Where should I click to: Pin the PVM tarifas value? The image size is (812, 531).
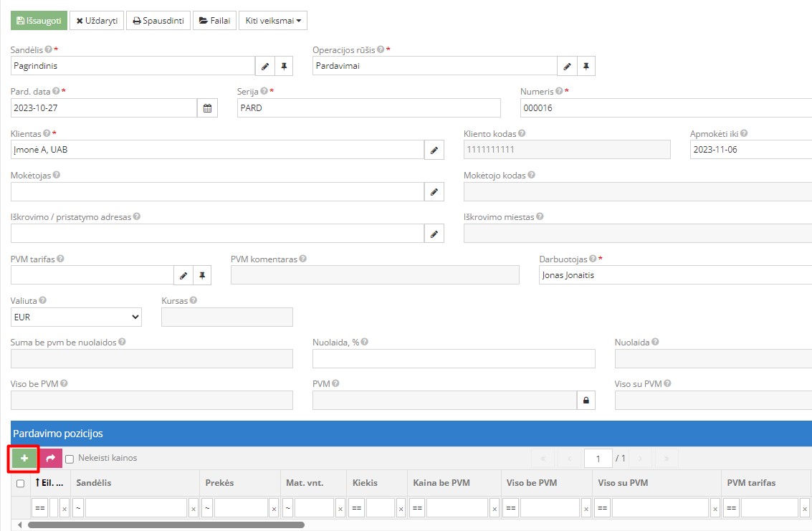pyautogui.click(x=202, y=275)
